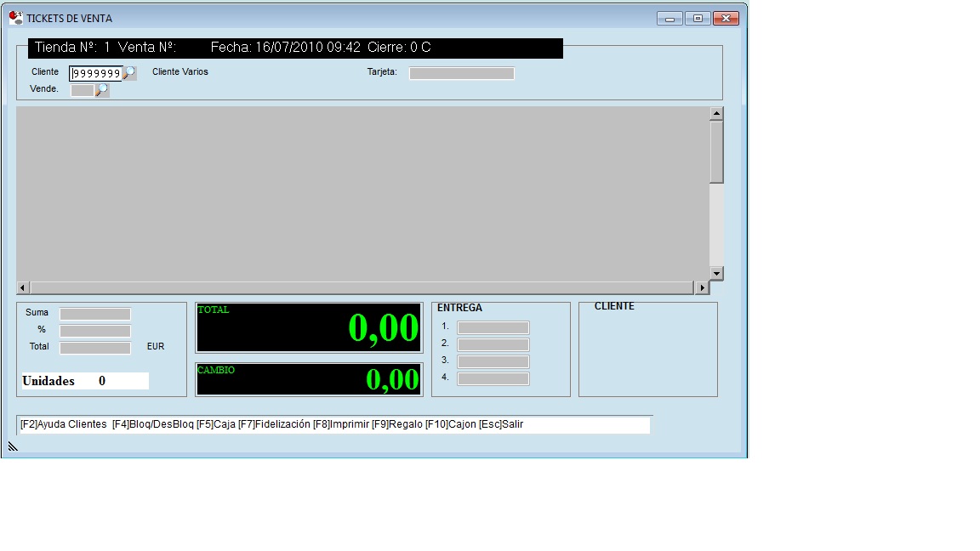Select Entrega field number 1
The width and height of the screenshot is (980, 551).
pyautogui.click(x=493, y=327)
